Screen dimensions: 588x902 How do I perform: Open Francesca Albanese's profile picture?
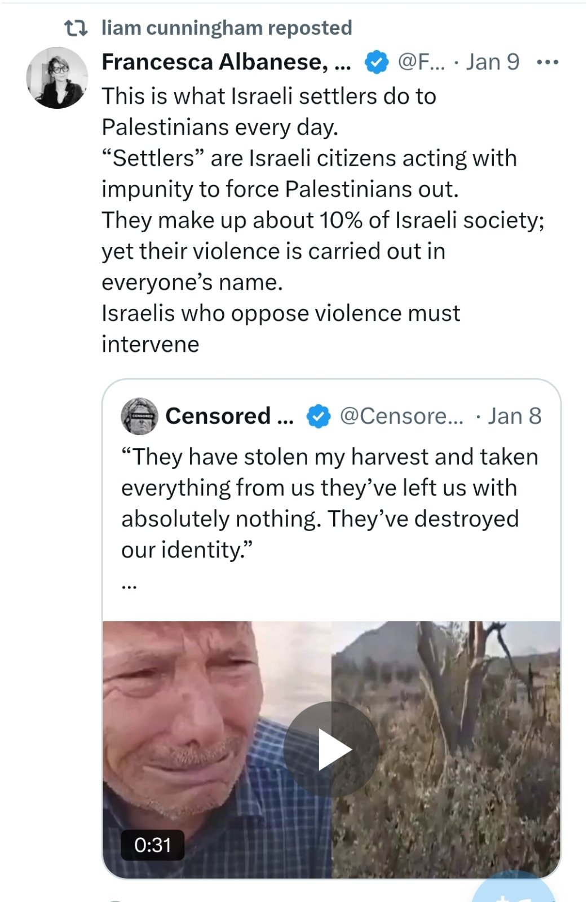pyautogui.click(x=57, y=78)
